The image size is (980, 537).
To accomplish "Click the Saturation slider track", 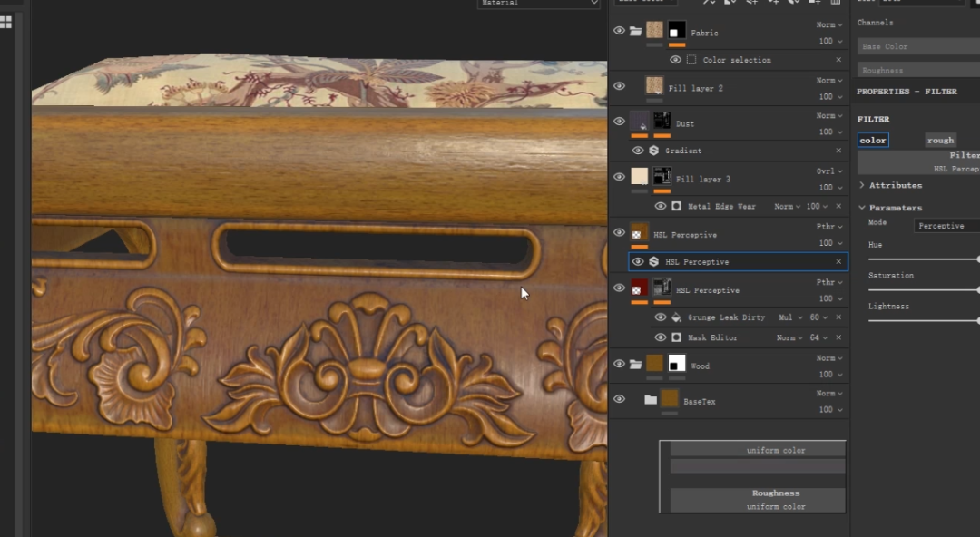I will (x=922, y=290).
